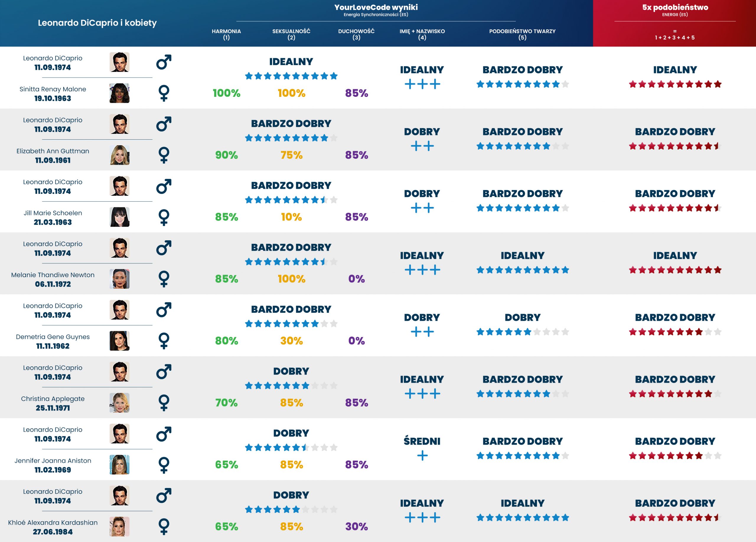The image size is (756, 542).
Task: Click the HARMONIA (1) column header
Action: pos(226,34)
